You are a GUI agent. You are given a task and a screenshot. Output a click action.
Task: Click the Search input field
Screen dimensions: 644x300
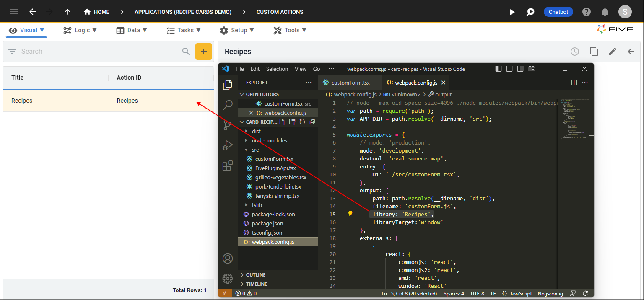pyautogui.click(x=99, y=52)
